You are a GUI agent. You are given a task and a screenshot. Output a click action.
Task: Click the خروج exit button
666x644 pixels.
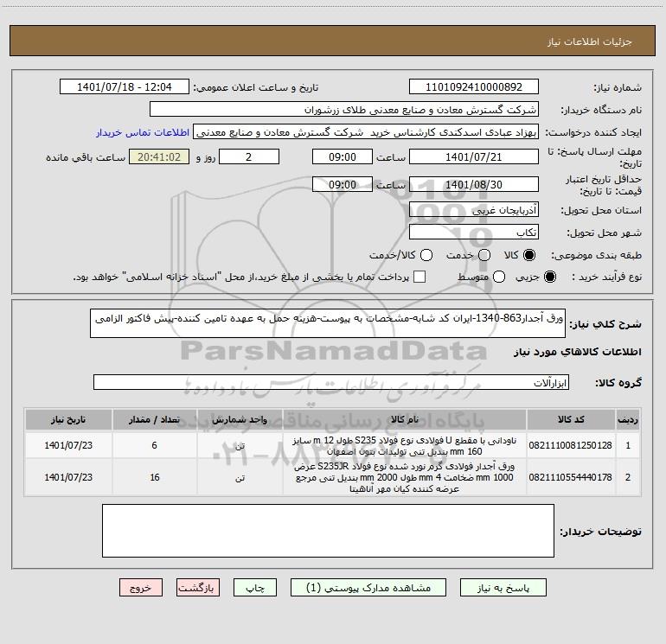click(x=141, y=588)
